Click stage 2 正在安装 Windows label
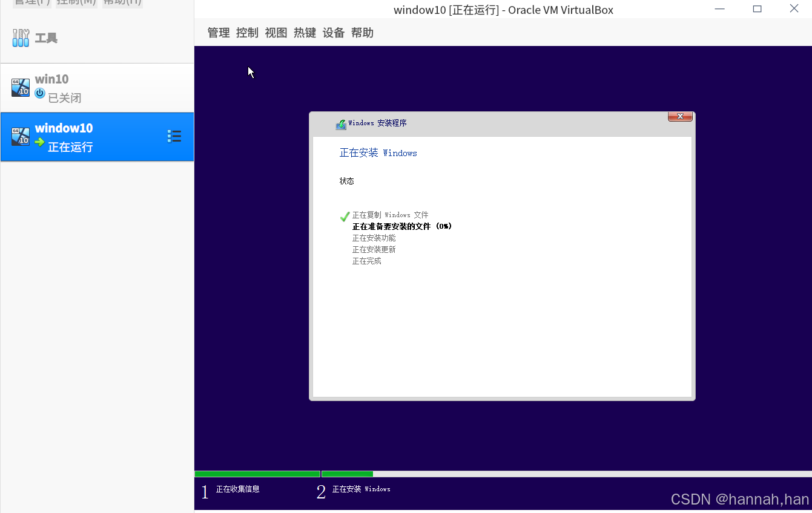812x513 pixels. (x=361, y=489)
